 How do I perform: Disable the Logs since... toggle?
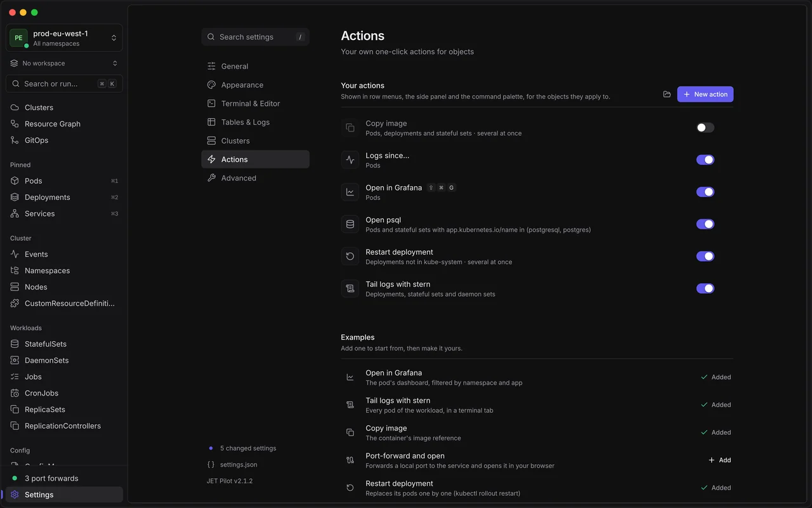coord(705,160)
